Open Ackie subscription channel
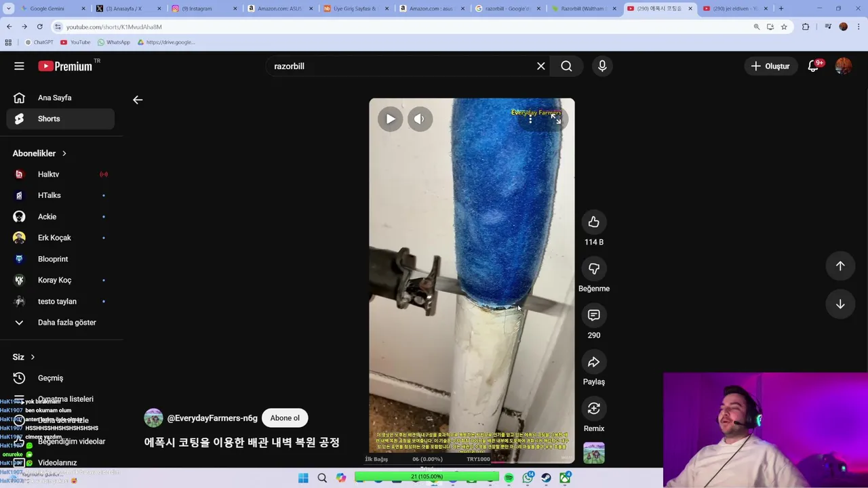 (60, 217)
